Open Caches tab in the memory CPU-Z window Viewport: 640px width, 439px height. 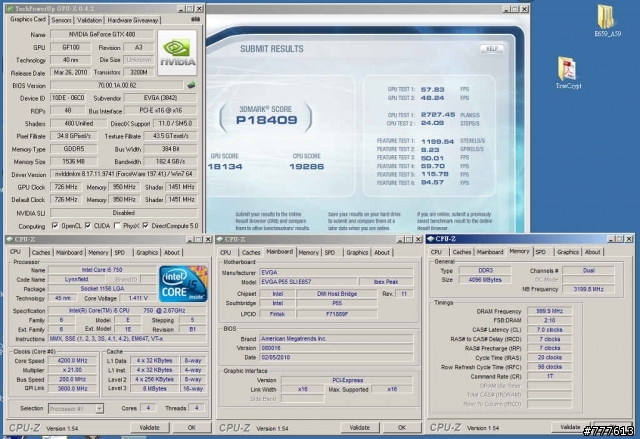point(462,252)
